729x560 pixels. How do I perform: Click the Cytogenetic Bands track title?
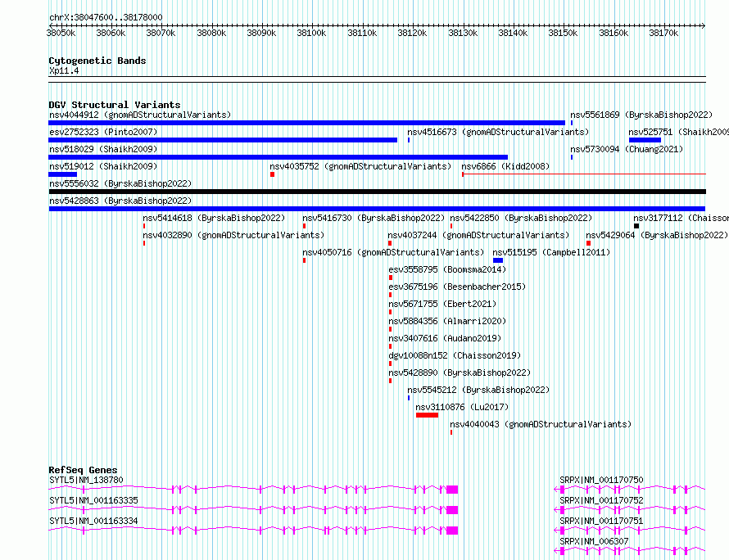(97, 61)
